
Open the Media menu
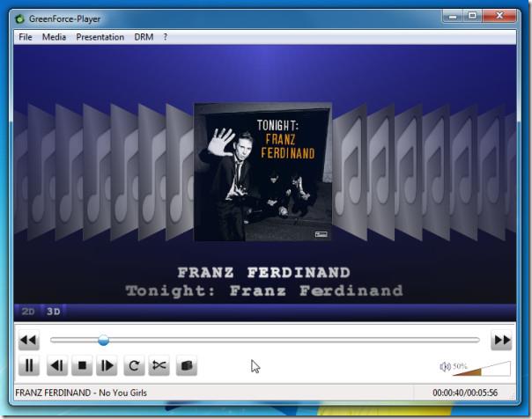click(54, 37)
